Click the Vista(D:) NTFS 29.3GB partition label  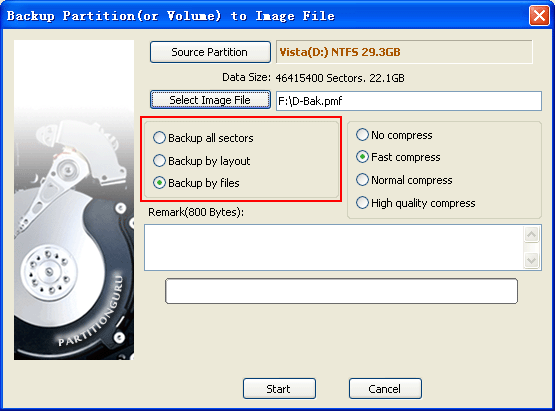340,52
